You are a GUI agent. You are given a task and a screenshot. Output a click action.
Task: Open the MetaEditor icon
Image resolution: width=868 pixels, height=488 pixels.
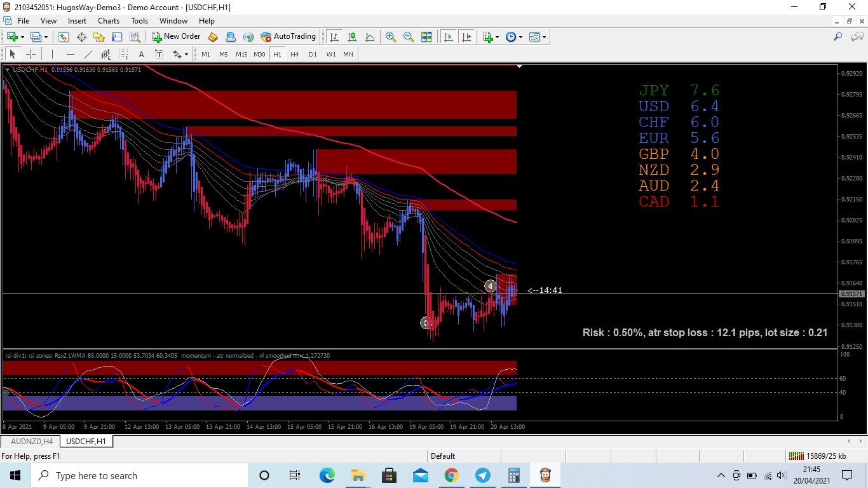213,37
